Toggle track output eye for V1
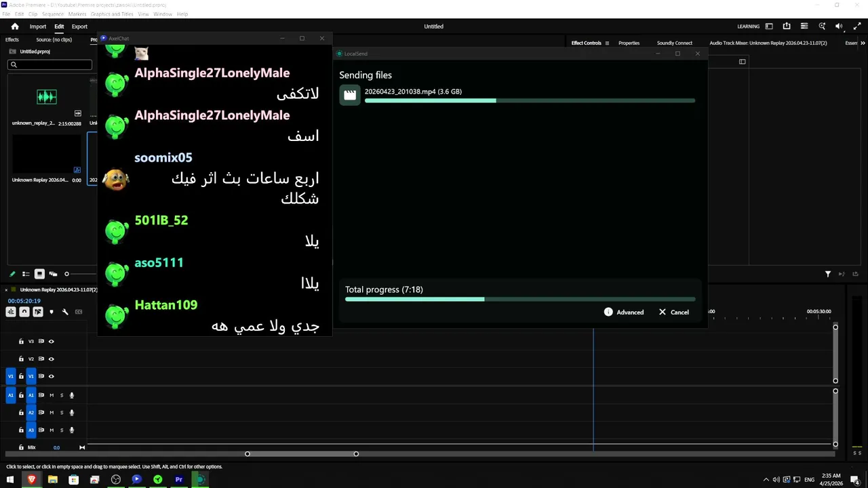 coord(51,376)
